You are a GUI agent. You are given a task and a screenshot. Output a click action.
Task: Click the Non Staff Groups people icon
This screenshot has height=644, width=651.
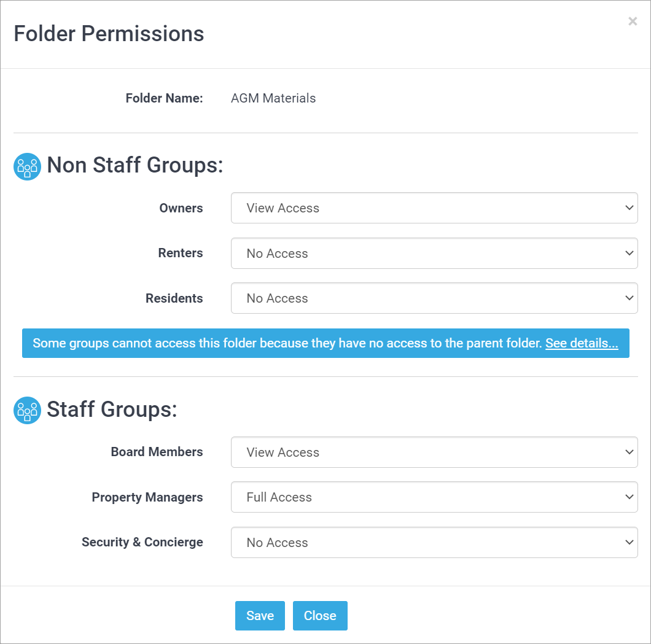(x=28, y=166)
